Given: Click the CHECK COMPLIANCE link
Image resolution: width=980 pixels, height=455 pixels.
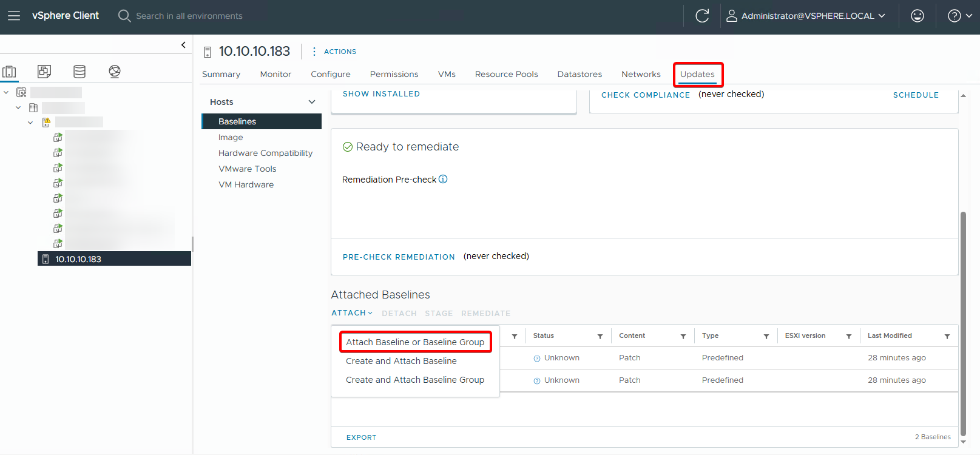Looking at the screenshot, I should [x=645, y=95].
